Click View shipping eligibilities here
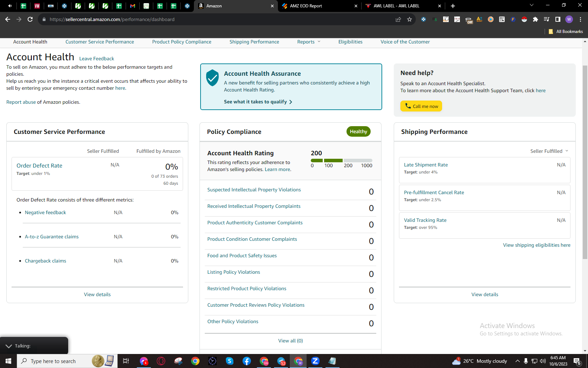This screenshot has width=588, height=368. [x=537, y=245]
